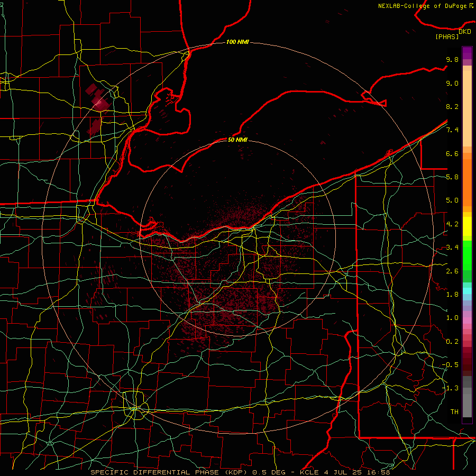476x476 pixels.
Task: Click the 16:58 timestamp text
Action: 379,472
